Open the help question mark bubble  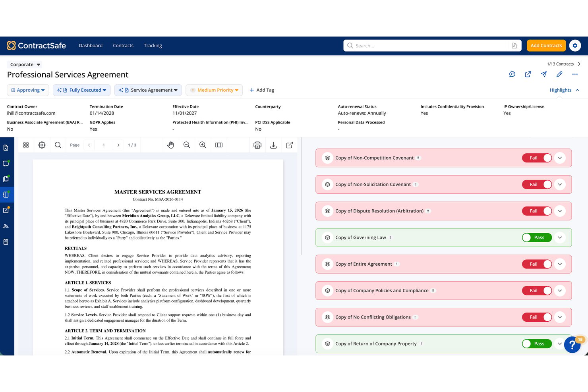coord(573,345)
